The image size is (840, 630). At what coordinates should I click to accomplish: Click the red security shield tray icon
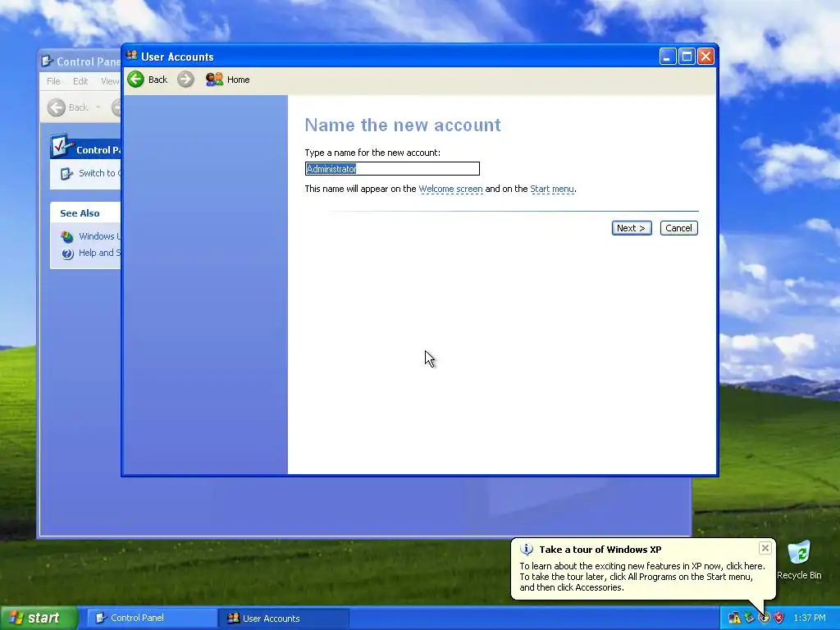(779, 618)
